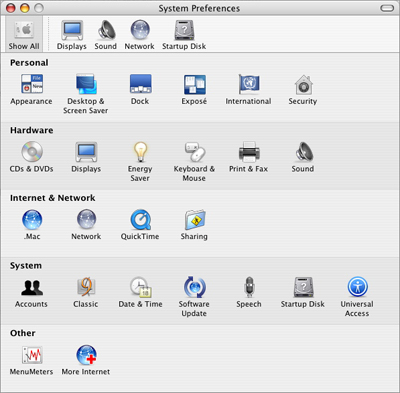The width and height of the screenshot is (400, 393).
Task: Open the Universal Access preference pane
Action: click(357, 297)
